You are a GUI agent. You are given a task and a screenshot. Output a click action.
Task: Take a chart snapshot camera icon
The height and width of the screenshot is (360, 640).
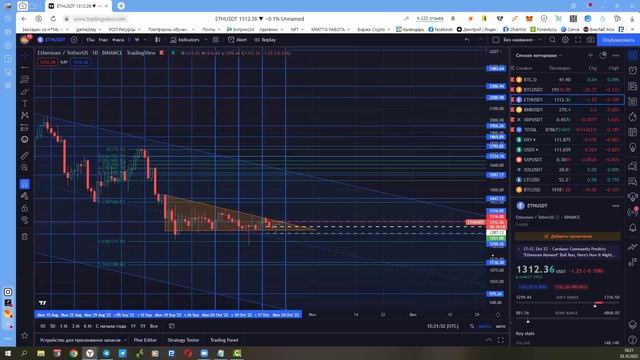590,40
